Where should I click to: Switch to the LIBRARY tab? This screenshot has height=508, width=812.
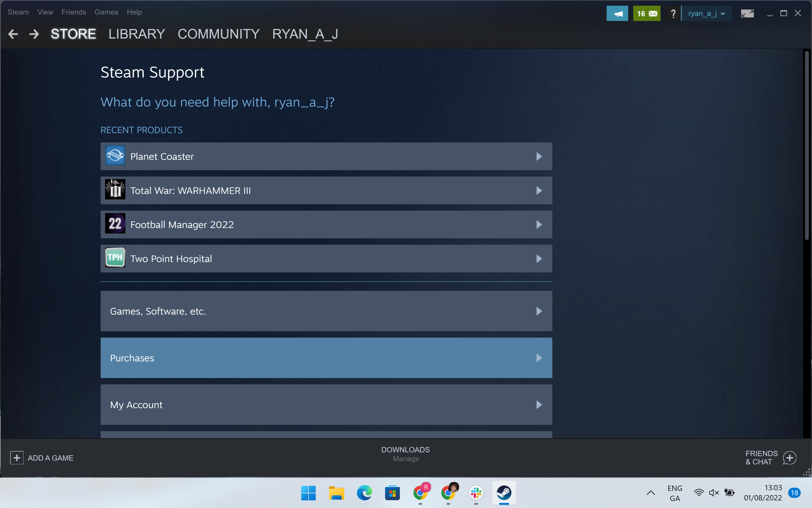click(137, 34)
